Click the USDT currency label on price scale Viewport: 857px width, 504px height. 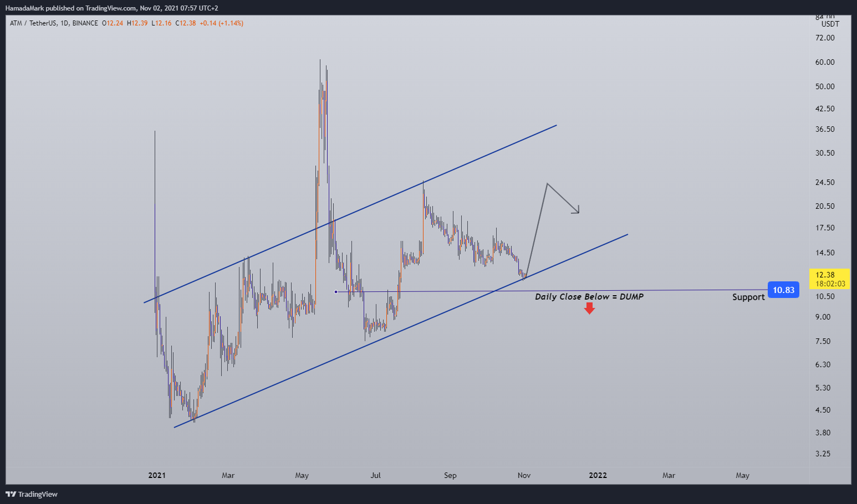coord(830,24)
